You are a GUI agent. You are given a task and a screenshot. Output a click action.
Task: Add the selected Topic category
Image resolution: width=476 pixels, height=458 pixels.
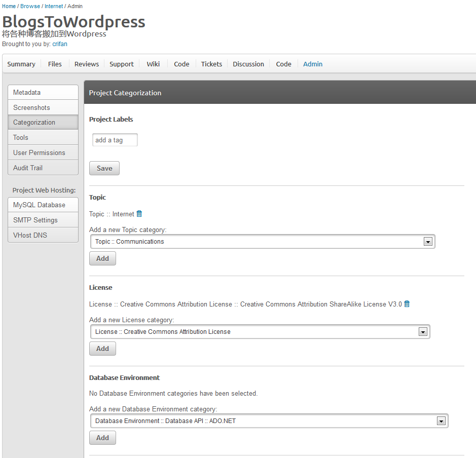click(x=102, y=258)
